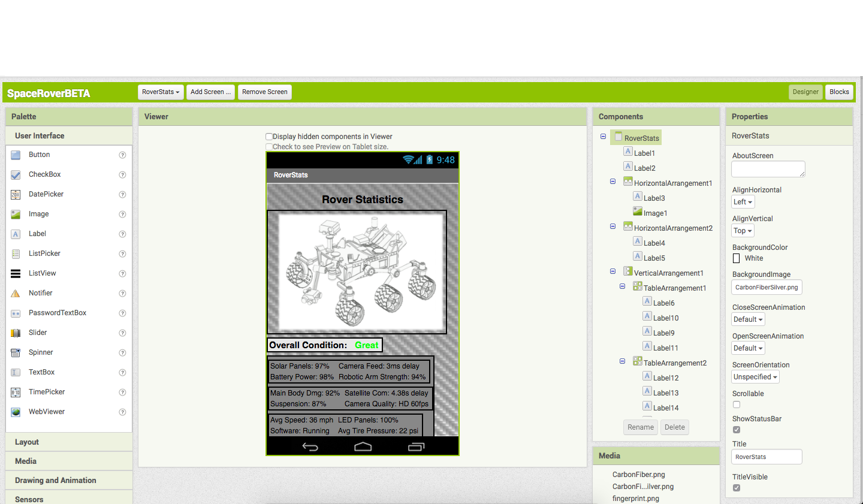Select the WebViewer palette icon
This screenshot has height=504, width=863.
click(16, 412)
